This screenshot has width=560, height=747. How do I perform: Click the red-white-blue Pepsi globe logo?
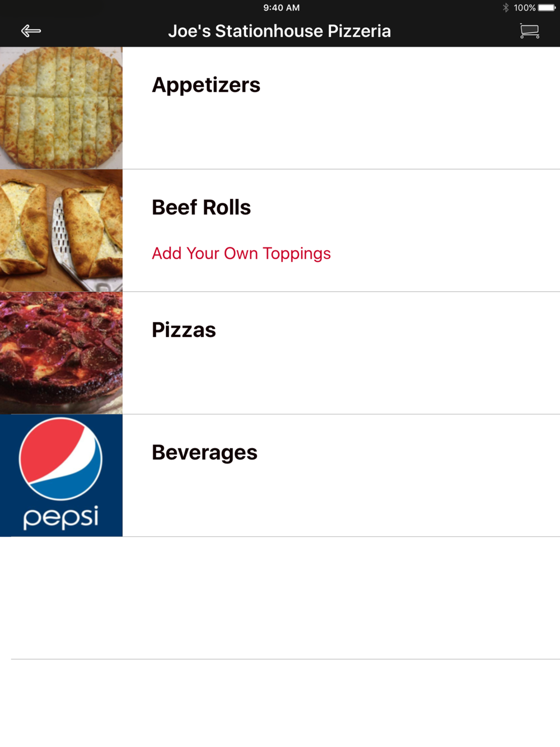coord(60,459)
